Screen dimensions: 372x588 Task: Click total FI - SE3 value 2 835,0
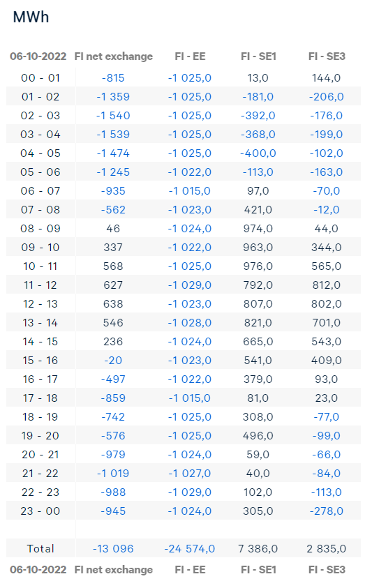click(326, 549)
